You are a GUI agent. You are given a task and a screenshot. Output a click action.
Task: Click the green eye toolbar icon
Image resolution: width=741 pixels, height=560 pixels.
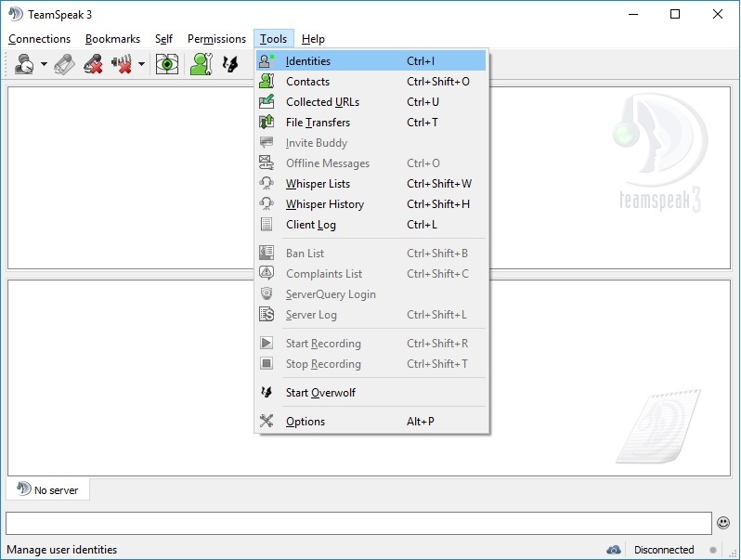pos(167,65)
